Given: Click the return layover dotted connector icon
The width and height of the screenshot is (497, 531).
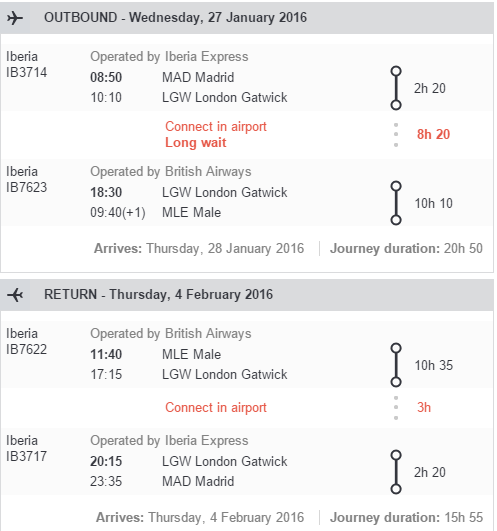Looking at the screenshot, I should (x=396, y=408).
